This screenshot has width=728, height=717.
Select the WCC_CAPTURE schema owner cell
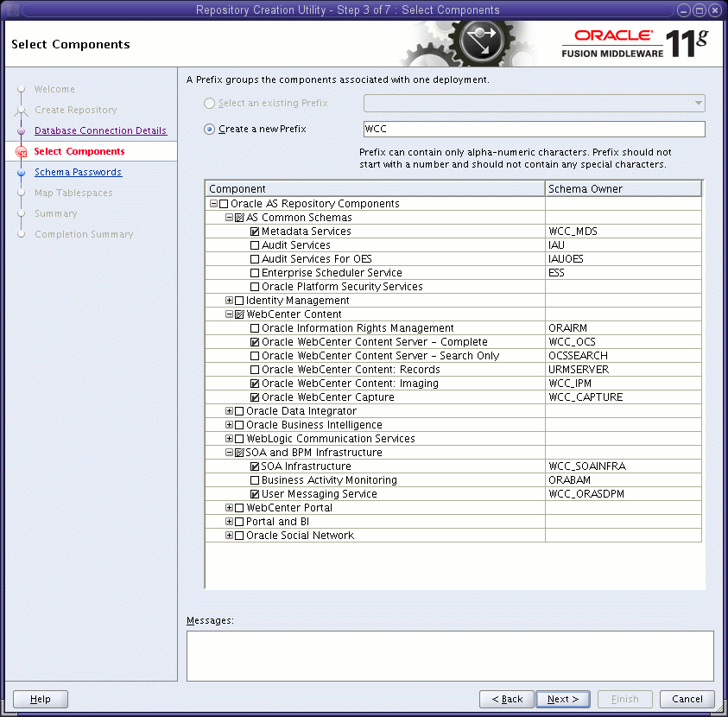[623, 397]
